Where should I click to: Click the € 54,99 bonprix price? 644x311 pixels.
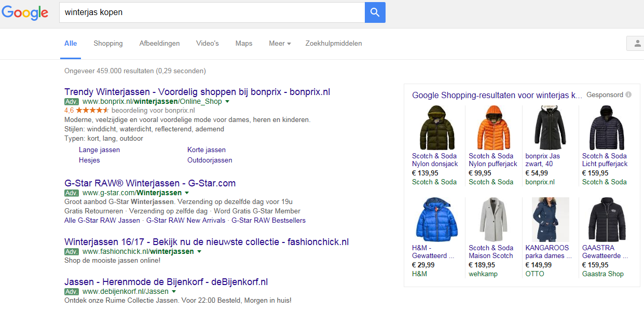coord(537,173)
